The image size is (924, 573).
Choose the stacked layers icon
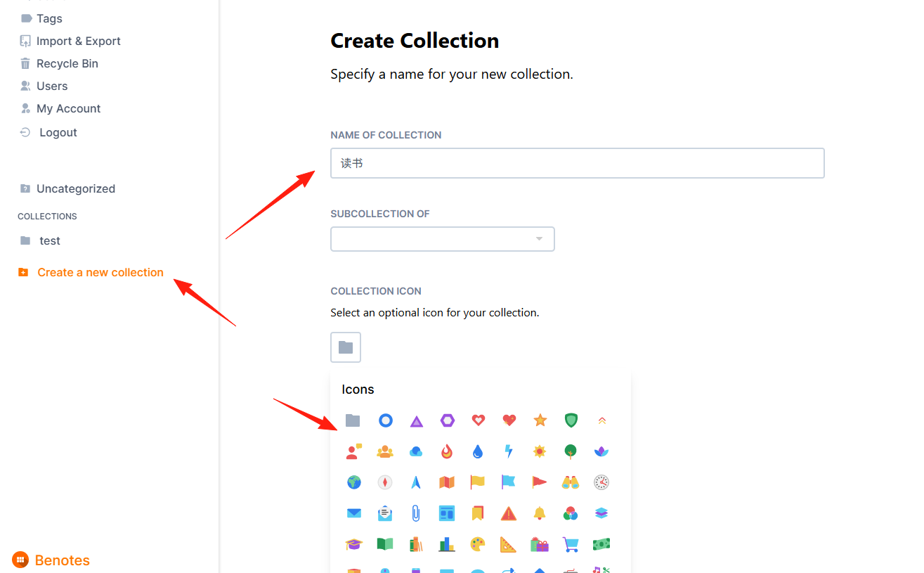pyautogui.click(x=601, y=513)
